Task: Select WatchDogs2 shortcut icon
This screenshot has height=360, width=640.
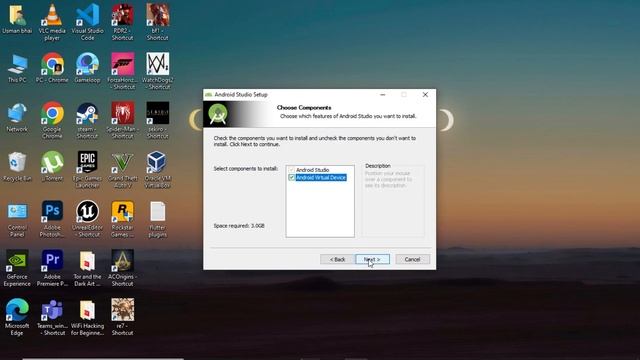Action: coord(158,64)
